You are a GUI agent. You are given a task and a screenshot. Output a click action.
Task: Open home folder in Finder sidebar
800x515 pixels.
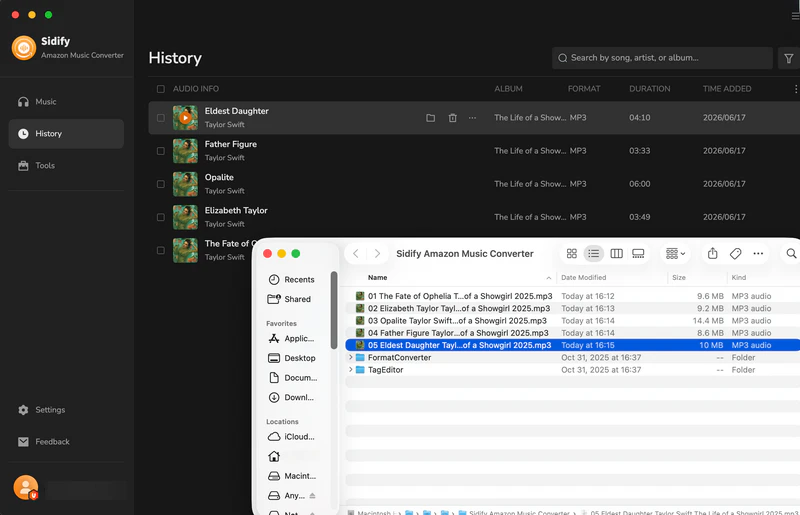(274, 456)
